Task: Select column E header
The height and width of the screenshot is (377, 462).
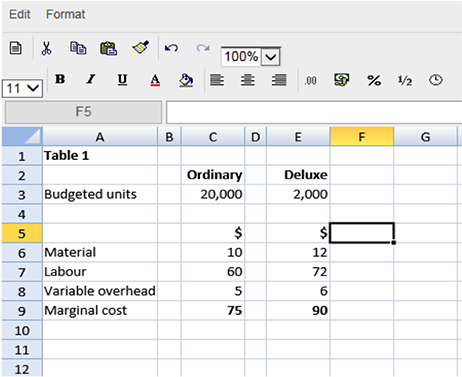Action: click(298, 137)
